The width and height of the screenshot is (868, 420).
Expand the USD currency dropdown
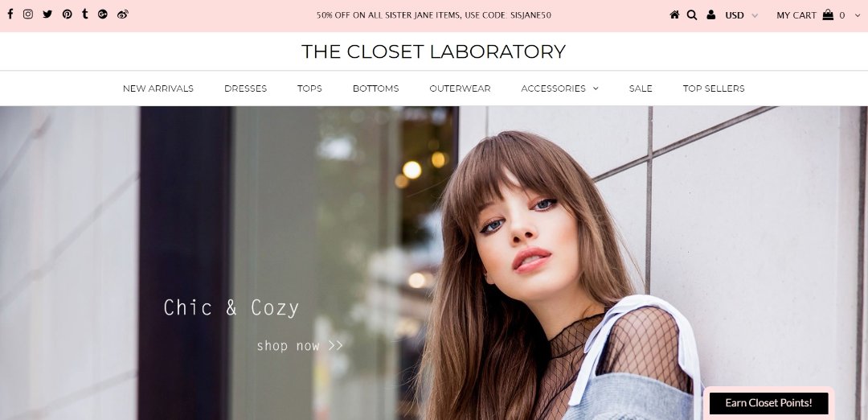pyautogui.click(x=741, y=15)
